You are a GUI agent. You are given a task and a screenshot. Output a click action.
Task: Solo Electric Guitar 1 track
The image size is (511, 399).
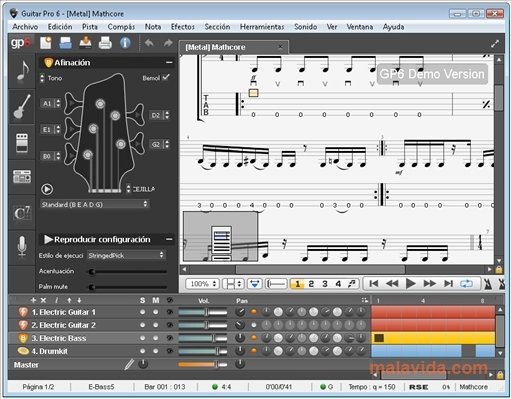pos(143,312)
